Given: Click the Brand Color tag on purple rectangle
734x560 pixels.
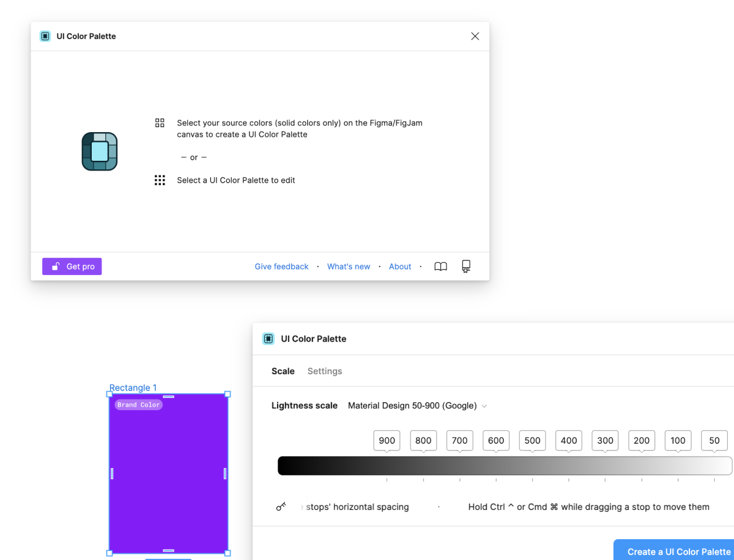Looking at the screenshot, I should pos(139,405).
